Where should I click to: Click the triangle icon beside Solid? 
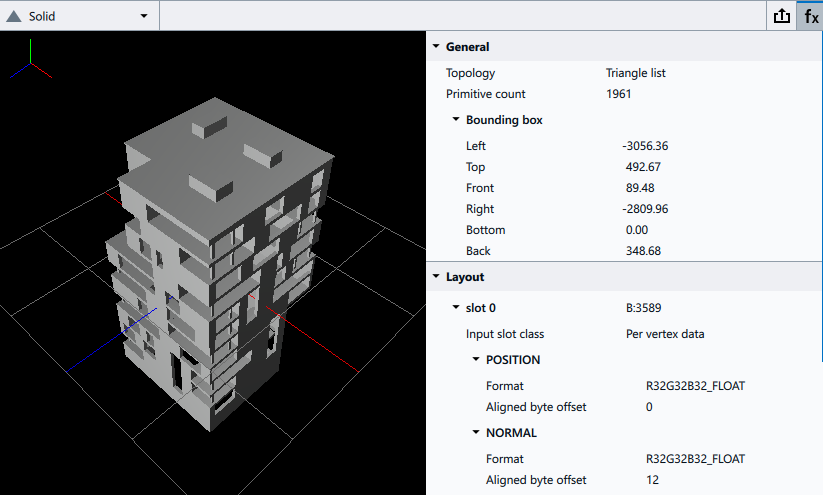pos(14,16)
